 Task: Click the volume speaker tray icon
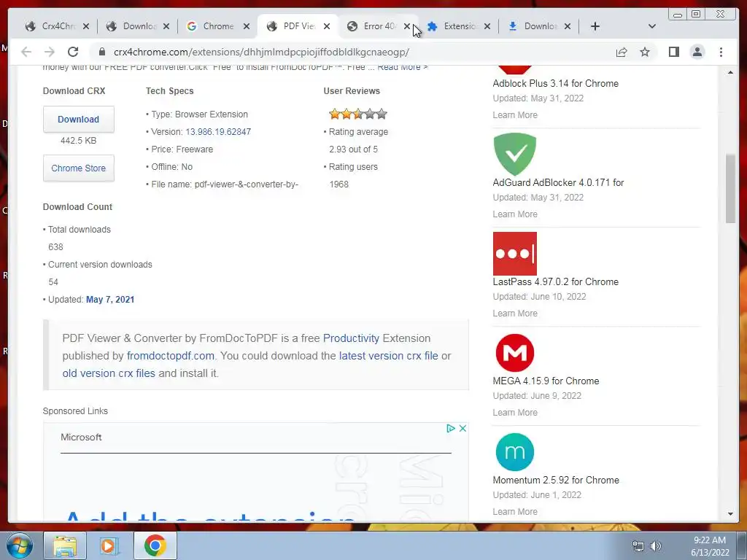(656, 546)
